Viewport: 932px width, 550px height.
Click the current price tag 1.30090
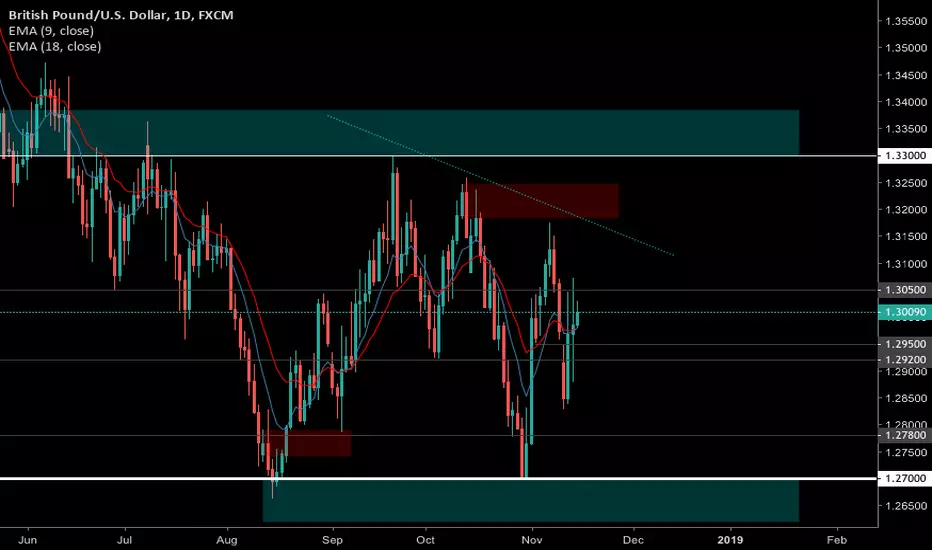(905, 312)
